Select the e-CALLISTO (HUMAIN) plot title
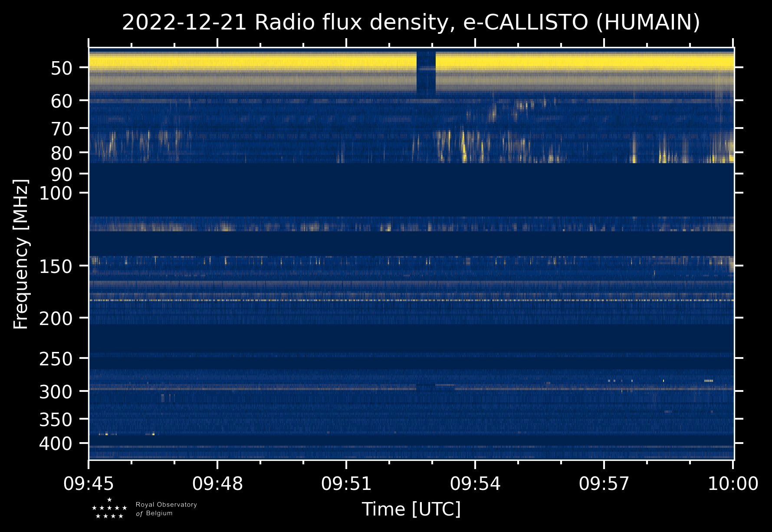Viewport: 772px width, 532px height. tap(411, 23)
